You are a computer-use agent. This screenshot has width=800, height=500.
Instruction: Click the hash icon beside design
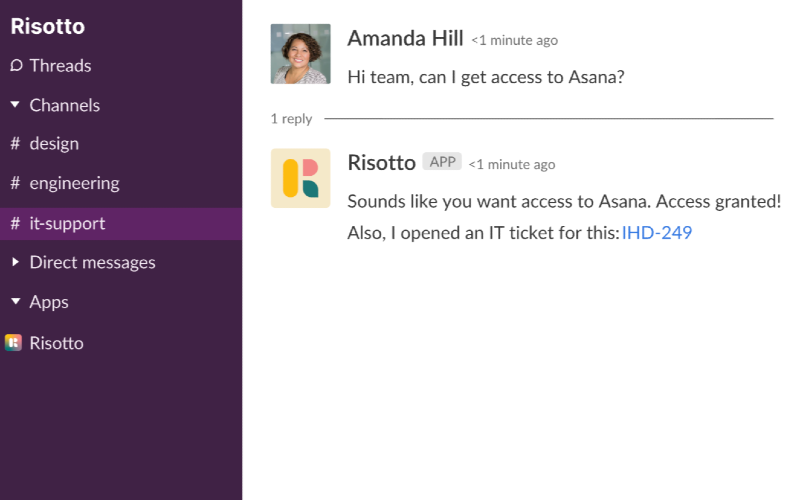tap(15, 143)
